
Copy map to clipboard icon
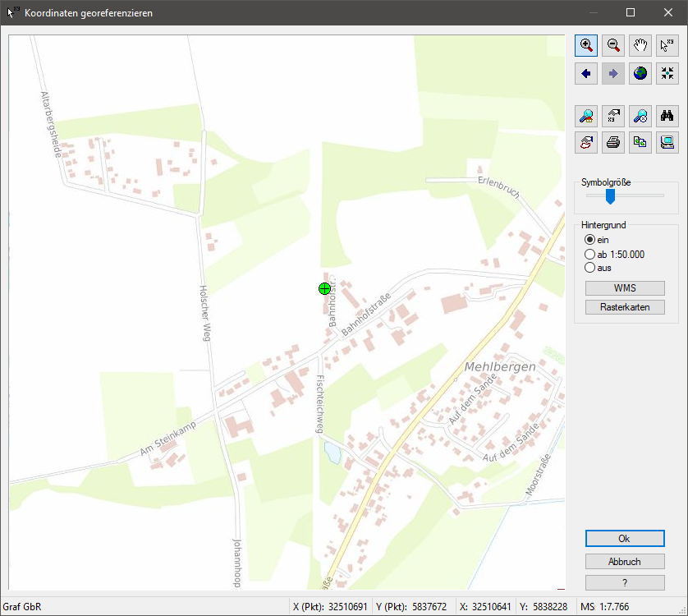tap(640, 142)
